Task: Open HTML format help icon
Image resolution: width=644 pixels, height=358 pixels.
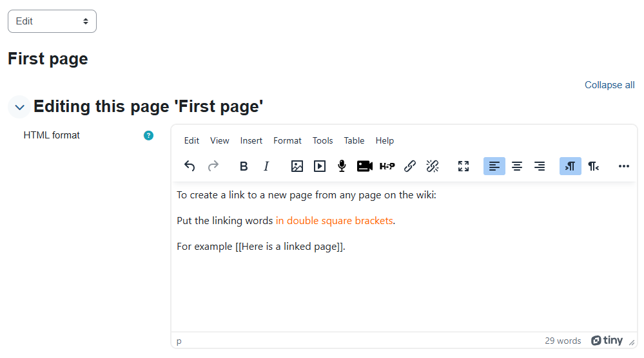Action: (x=148, y=135)
